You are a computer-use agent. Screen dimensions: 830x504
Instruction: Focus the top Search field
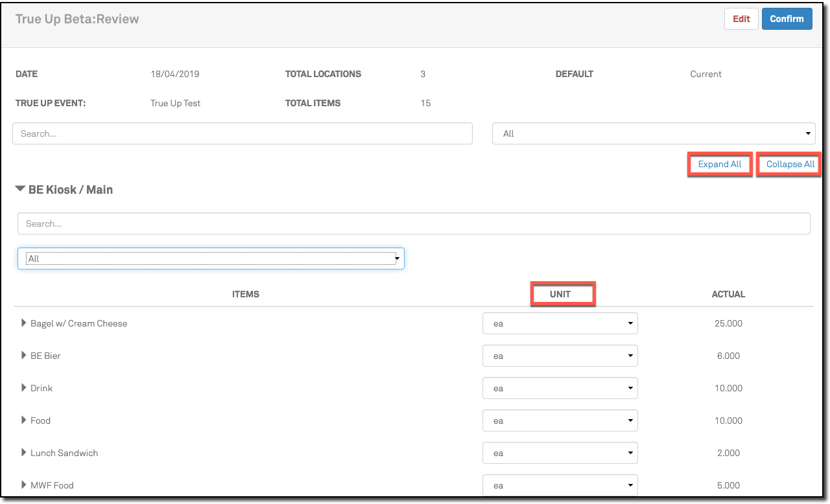[x=242, y=133]
